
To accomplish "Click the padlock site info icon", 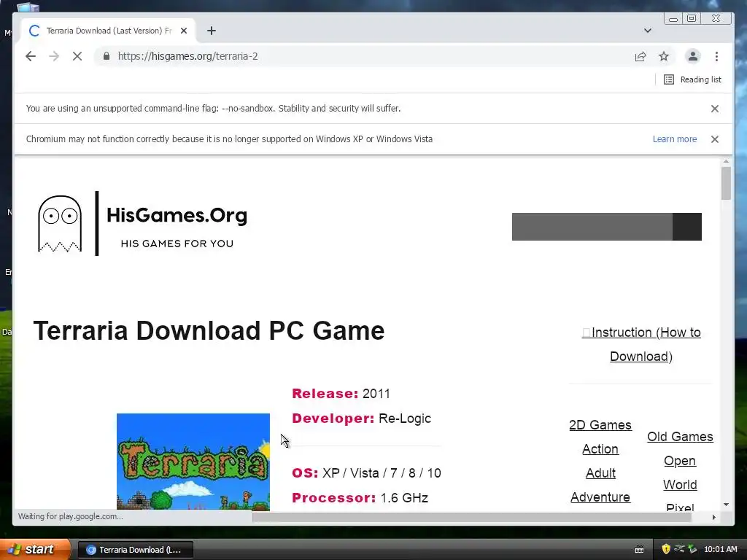I will (107, 56).
